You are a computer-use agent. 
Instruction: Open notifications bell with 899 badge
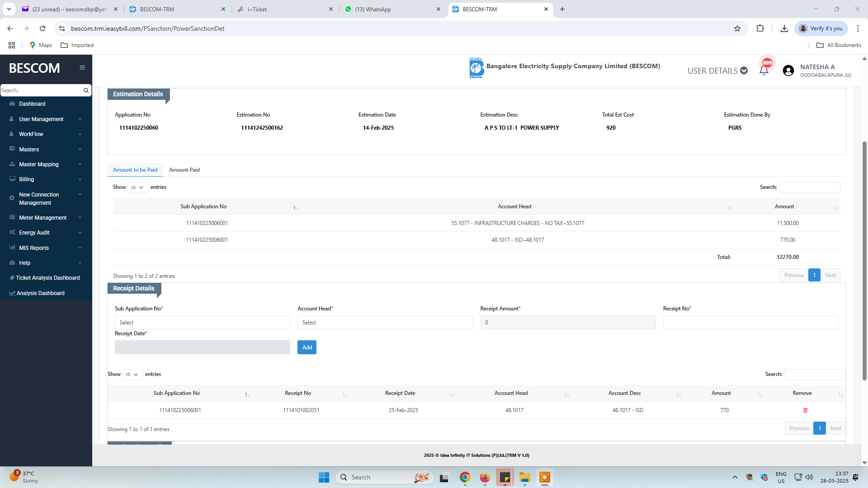click(764, 70)
